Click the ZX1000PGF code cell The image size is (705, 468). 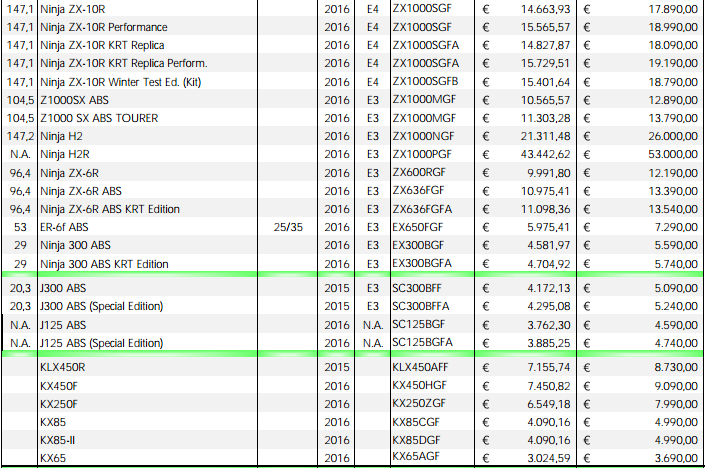click(x=422, y=154)
